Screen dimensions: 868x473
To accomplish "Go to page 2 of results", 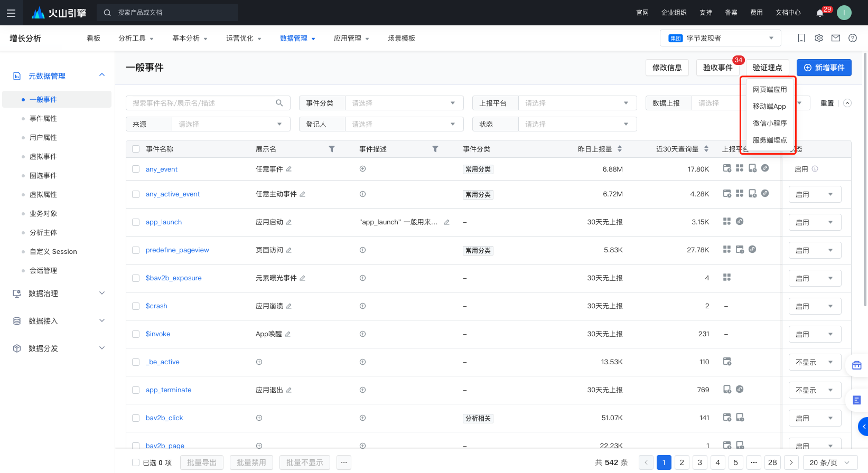I will point(682,462).
